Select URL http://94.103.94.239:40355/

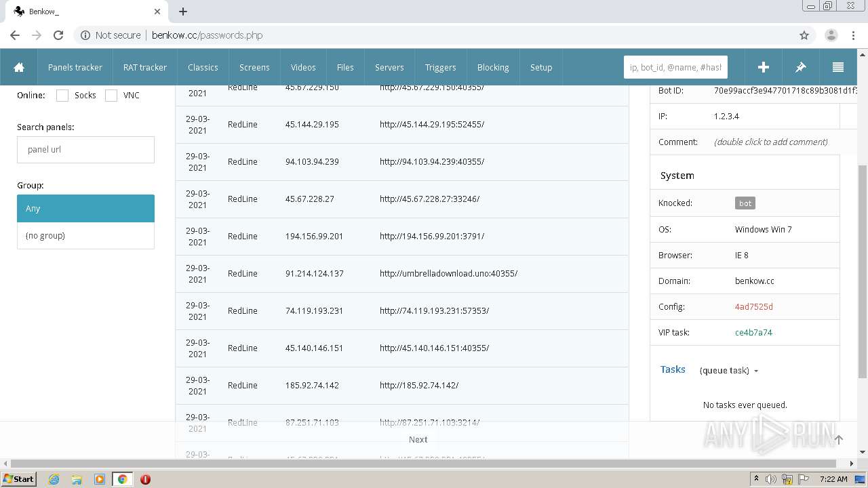point(432,162)
